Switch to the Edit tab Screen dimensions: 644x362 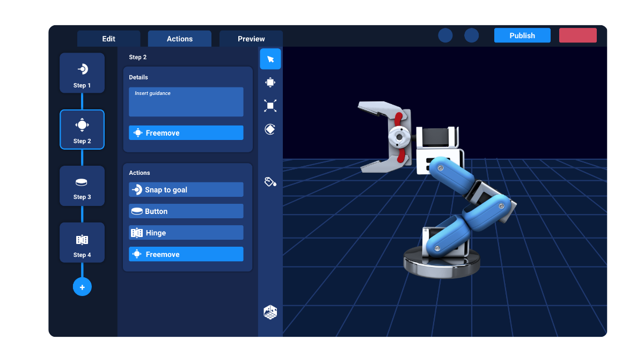coord(109,39)
